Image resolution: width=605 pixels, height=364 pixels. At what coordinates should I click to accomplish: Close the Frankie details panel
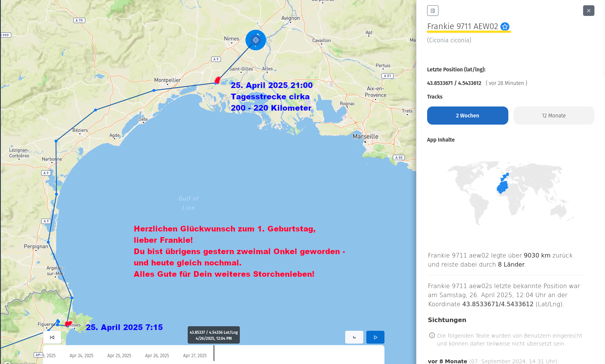[x=588, y=11]
